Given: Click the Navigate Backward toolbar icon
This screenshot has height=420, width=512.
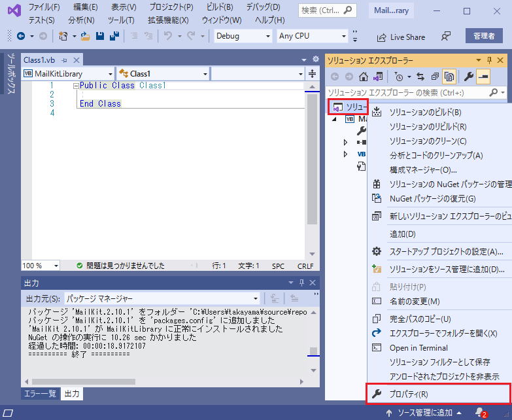Looking at the screenshot, I should (x=21, y=36).
